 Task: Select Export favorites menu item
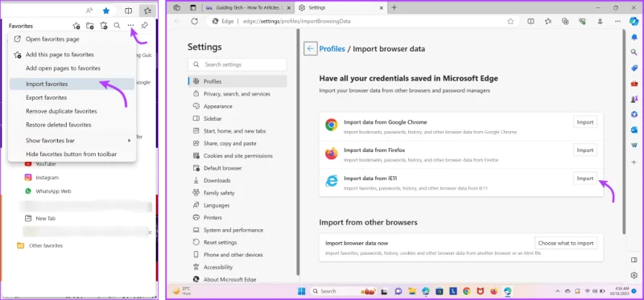coord(72,97)
